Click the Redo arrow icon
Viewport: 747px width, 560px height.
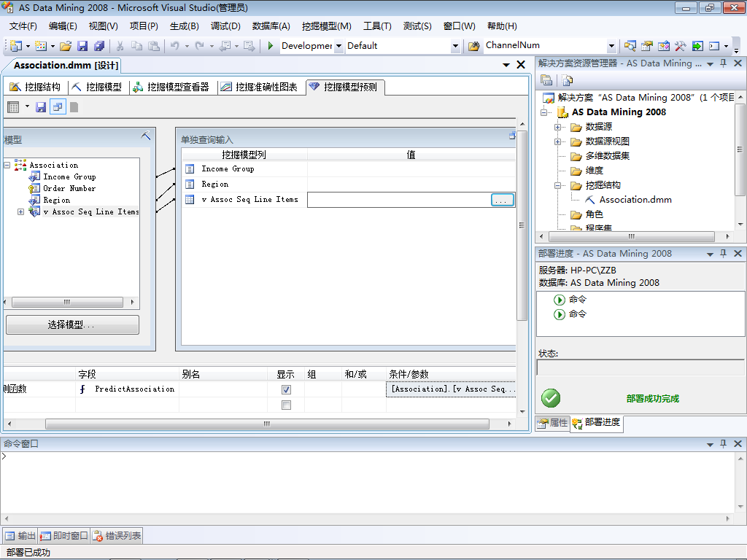(x=200, y=46)
